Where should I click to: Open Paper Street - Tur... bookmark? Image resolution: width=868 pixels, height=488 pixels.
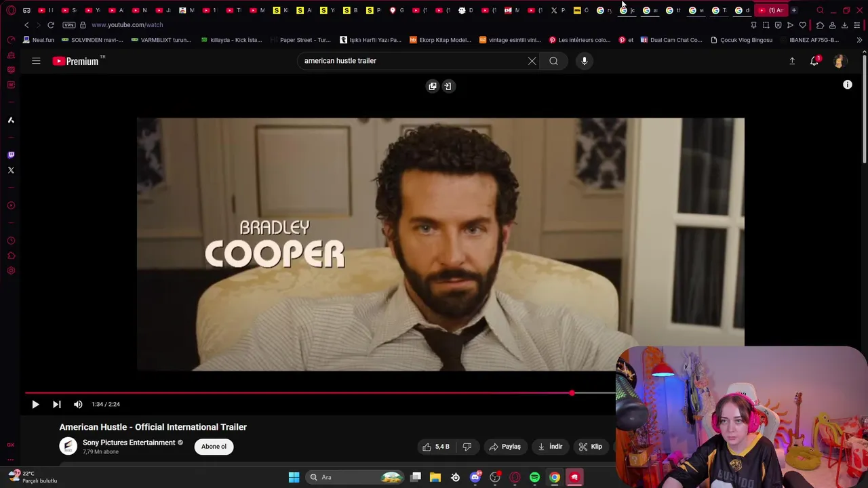point(300,40)
